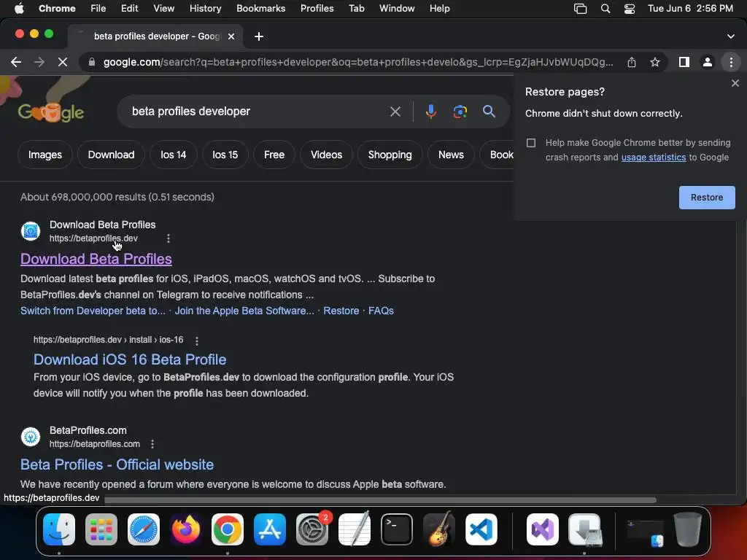Open the Download Beta Profiles result link

(x=96, y=259)
